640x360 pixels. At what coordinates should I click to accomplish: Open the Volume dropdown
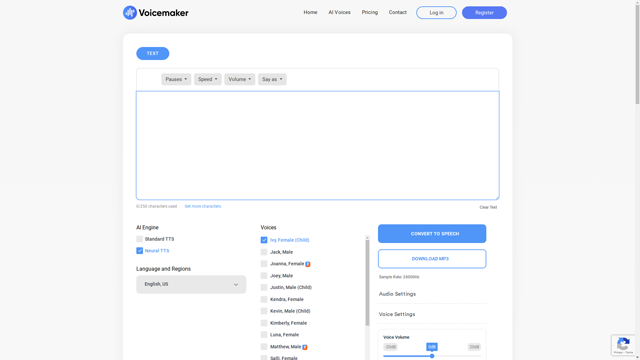pos(240,79)
